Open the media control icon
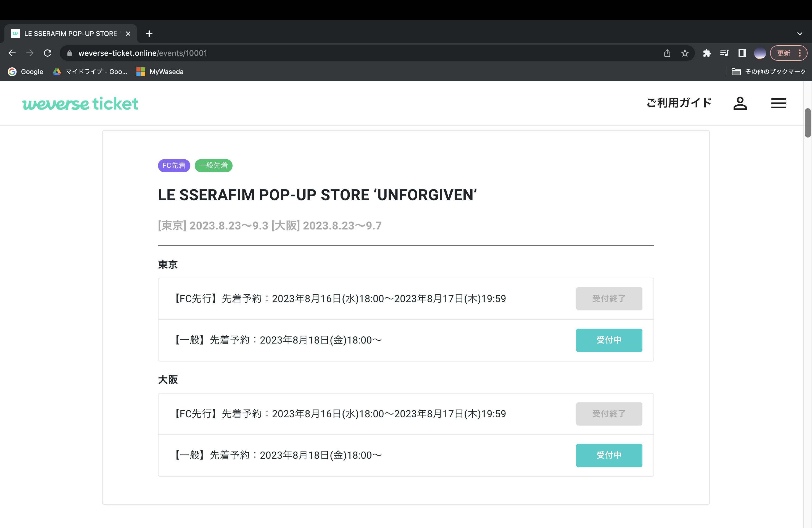 tap(724, 53)
